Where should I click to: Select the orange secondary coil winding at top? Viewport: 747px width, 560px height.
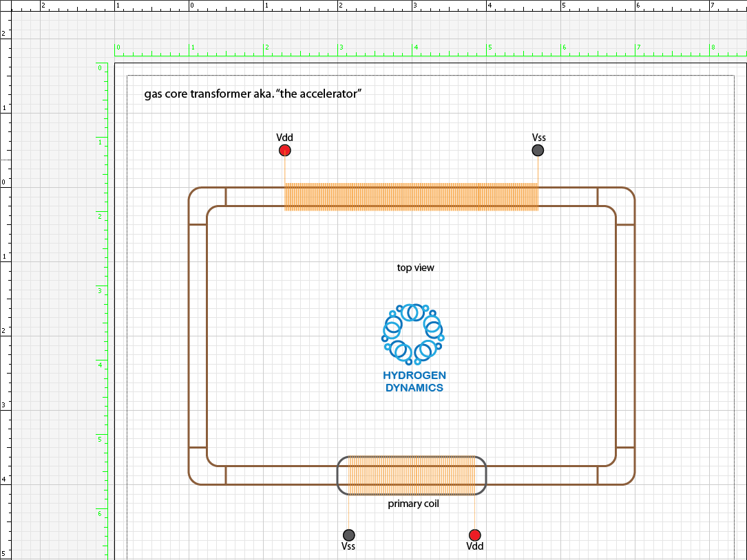click(x=411, y=197)
